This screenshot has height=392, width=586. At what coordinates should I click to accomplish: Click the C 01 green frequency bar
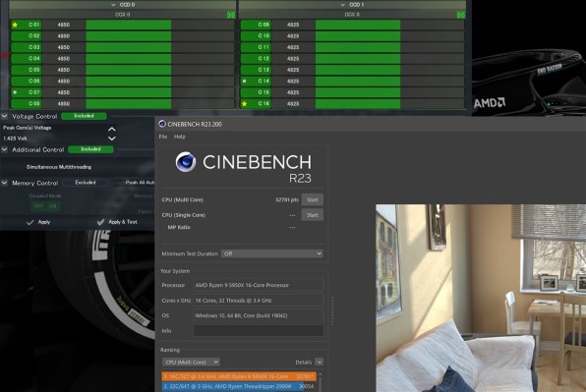pos(129,25)
